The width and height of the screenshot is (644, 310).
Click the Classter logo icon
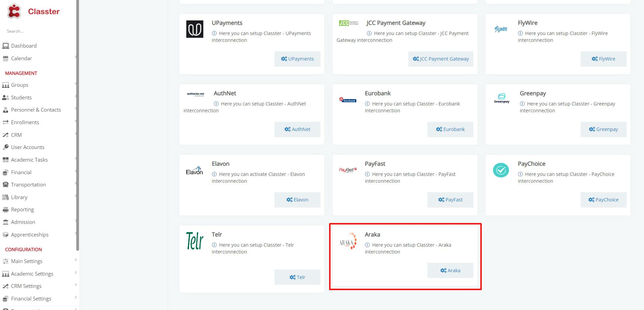pyautogui.click(x=14, y=11)
